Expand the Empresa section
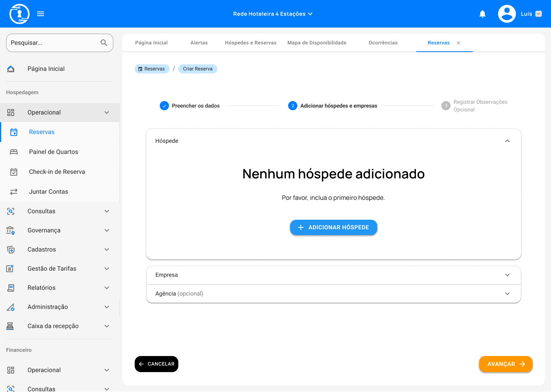The image size is (551, 392). point(507,275)
